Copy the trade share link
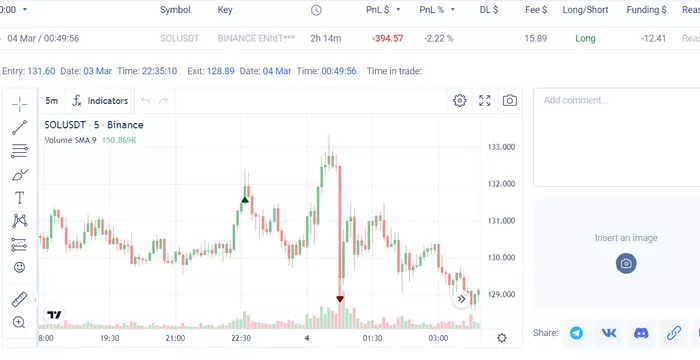This screenshot has width=700, height=360. (x=674, y=333)
